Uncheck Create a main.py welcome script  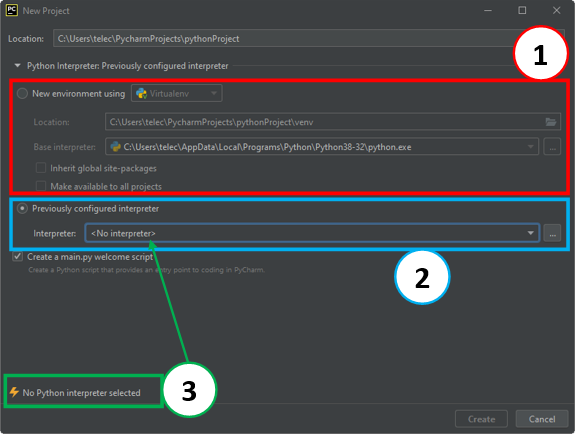pos(18,256)
